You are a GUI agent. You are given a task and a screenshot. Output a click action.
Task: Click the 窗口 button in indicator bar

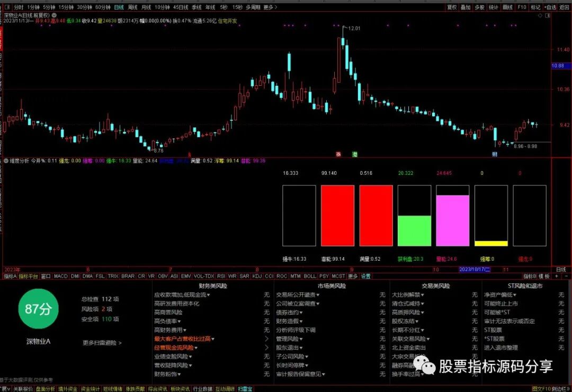[46, 277]
